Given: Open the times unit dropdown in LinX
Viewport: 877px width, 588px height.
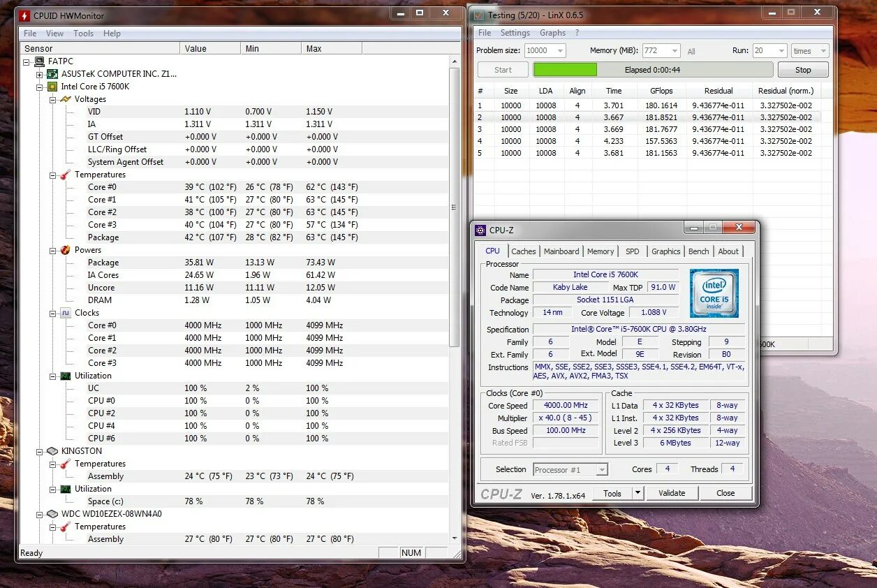Looking at the screenshot, I should 823,51.
